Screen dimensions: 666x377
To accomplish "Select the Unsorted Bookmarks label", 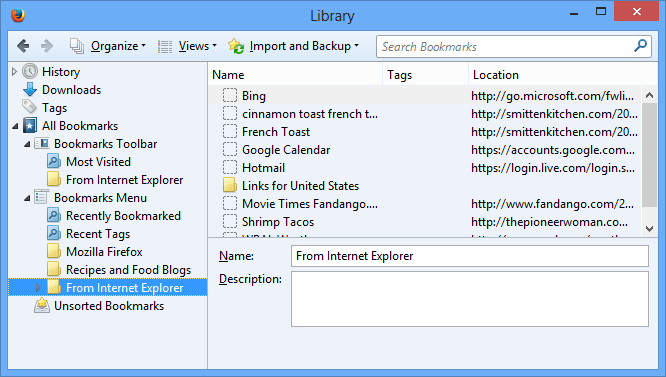I will [109, 306].
